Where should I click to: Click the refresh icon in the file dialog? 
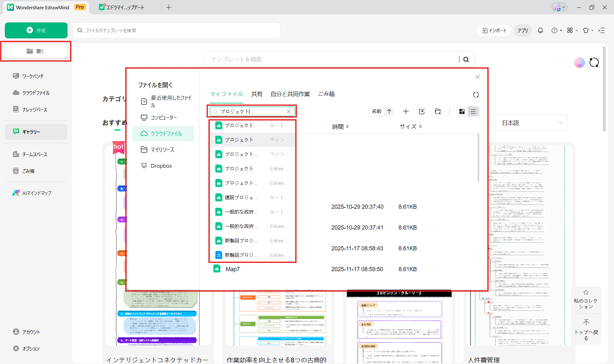[x=476, y=95]
